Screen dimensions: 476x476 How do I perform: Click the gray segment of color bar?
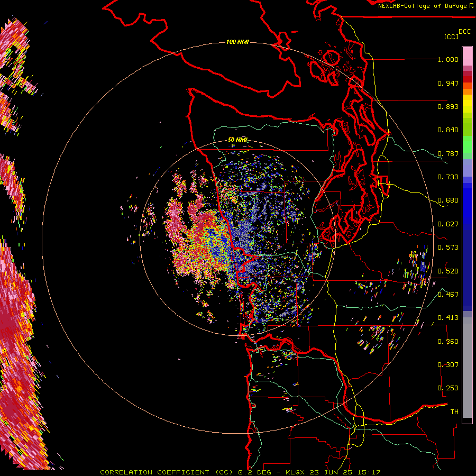point(467,368)
